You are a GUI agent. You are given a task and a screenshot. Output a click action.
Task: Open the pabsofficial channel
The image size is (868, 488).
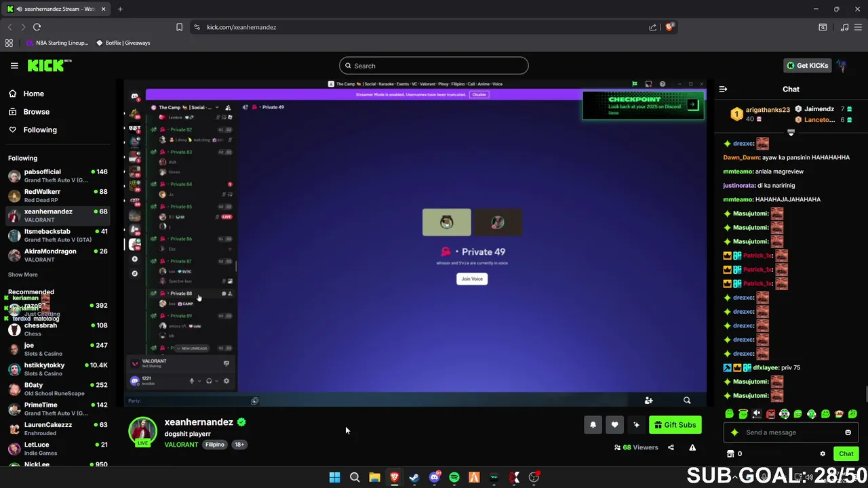(58, 176)
